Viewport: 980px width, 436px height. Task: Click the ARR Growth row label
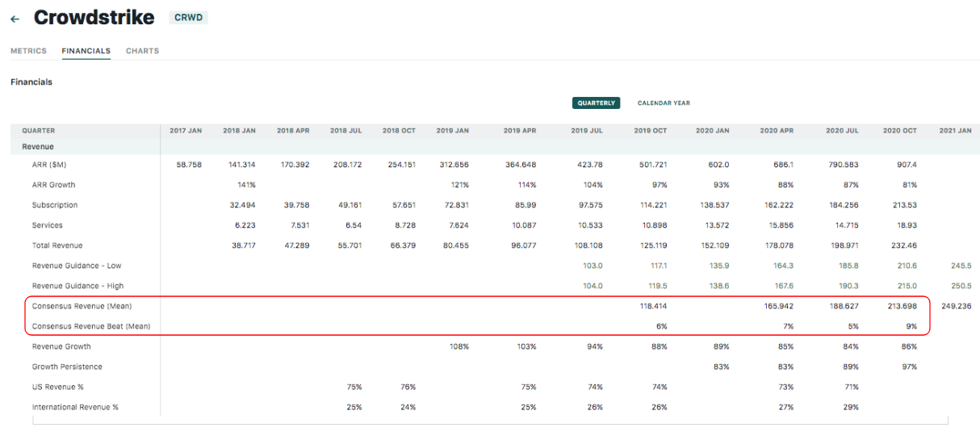coord(53,185)
